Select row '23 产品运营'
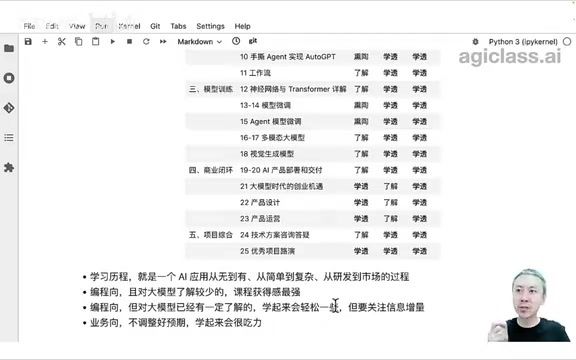Viewport: 576px width, 360px height. pos(312,218)
